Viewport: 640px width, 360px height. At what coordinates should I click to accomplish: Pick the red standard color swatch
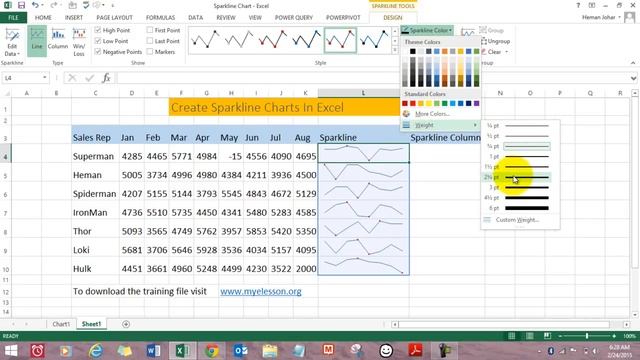click(x=413, y=104)
